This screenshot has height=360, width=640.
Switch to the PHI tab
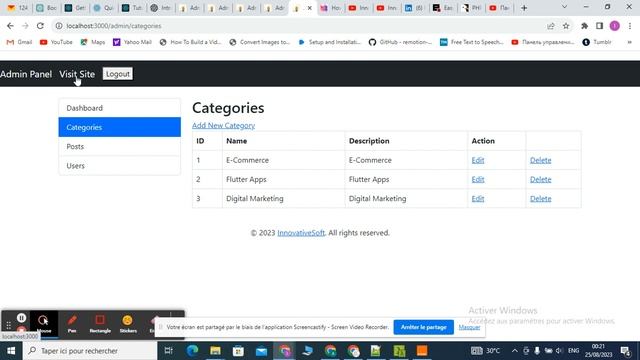(x=471, y=8)
